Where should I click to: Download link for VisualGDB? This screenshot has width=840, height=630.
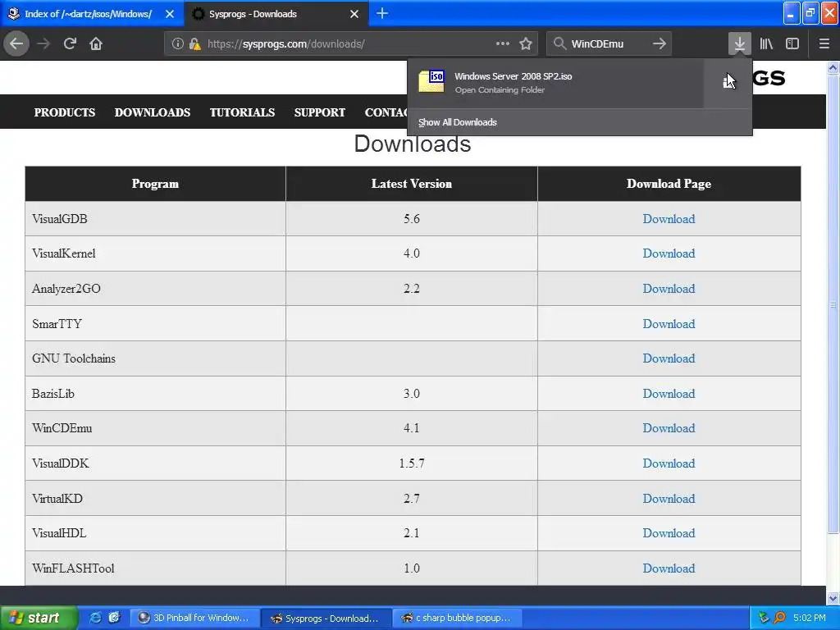pos(669,218)
